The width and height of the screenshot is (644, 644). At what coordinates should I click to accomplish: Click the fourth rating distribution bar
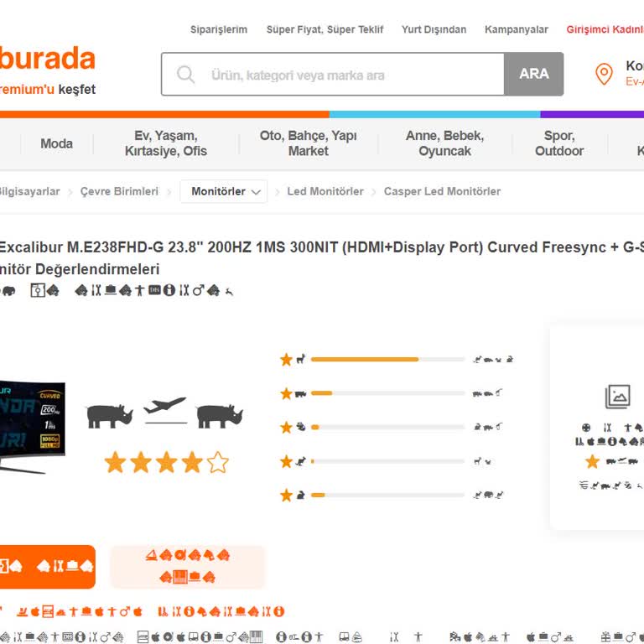point(387,461)
